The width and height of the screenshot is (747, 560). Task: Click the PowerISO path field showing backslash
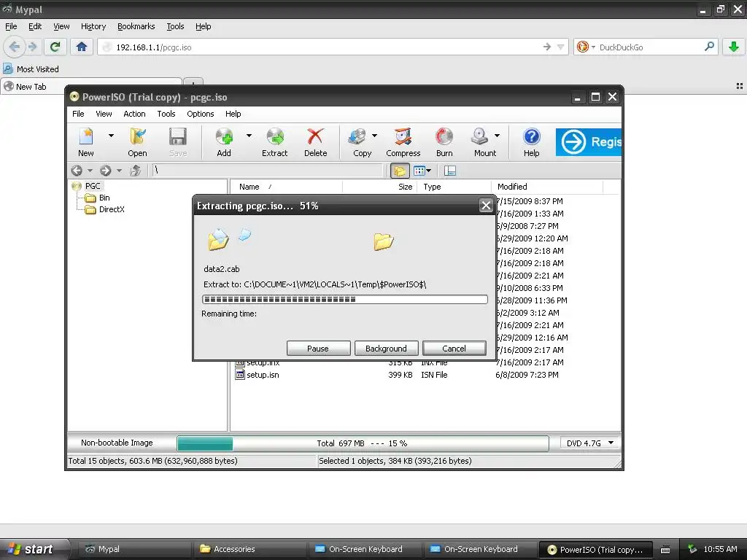pos(267,171)
